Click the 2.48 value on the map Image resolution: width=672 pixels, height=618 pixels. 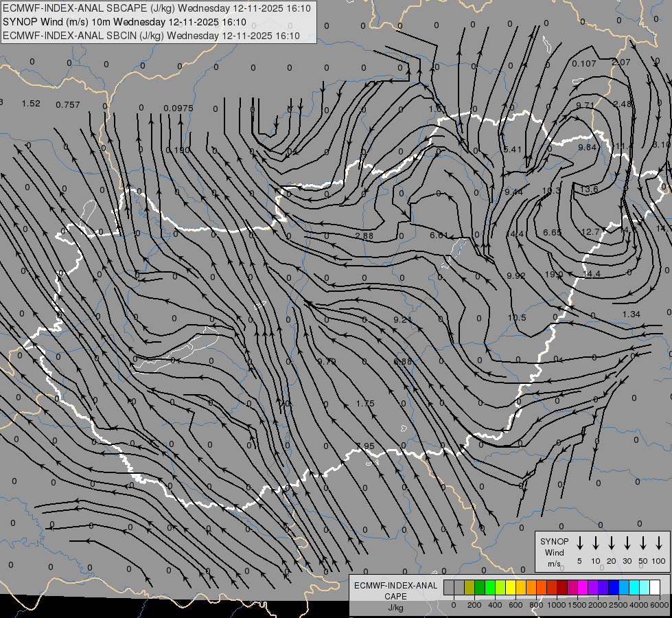[x=623, y=104]
